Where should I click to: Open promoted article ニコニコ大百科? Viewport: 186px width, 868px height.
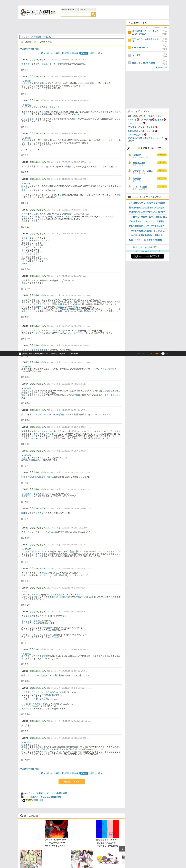[140, 186]
